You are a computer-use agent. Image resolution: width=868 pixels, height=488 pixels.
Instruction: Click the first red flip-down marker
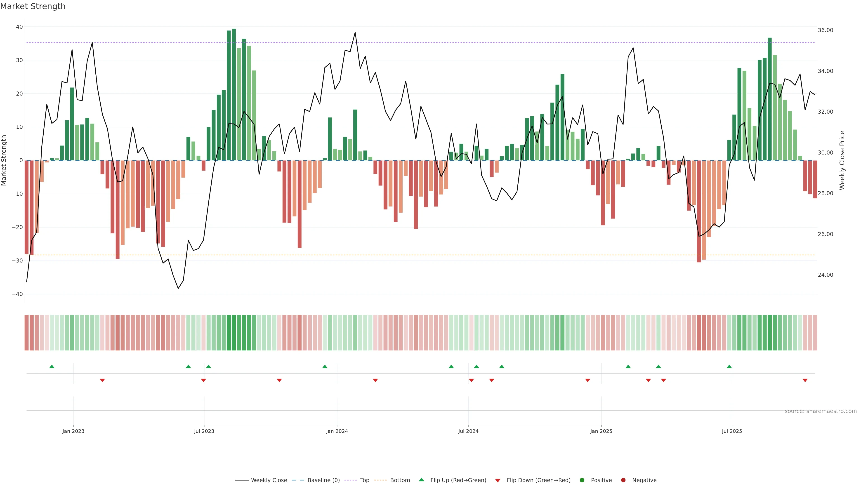pyautogui.click(x=102, y=380)
